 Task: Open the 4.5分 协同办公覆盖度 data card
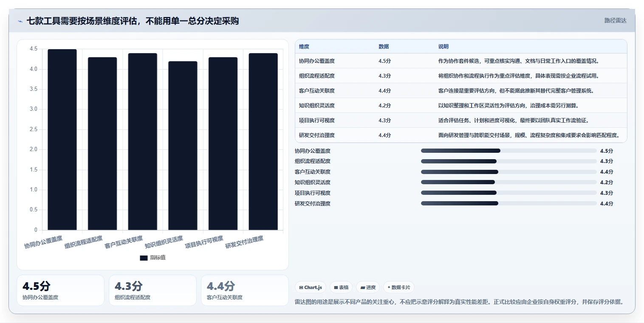click(x=60, y=290)
